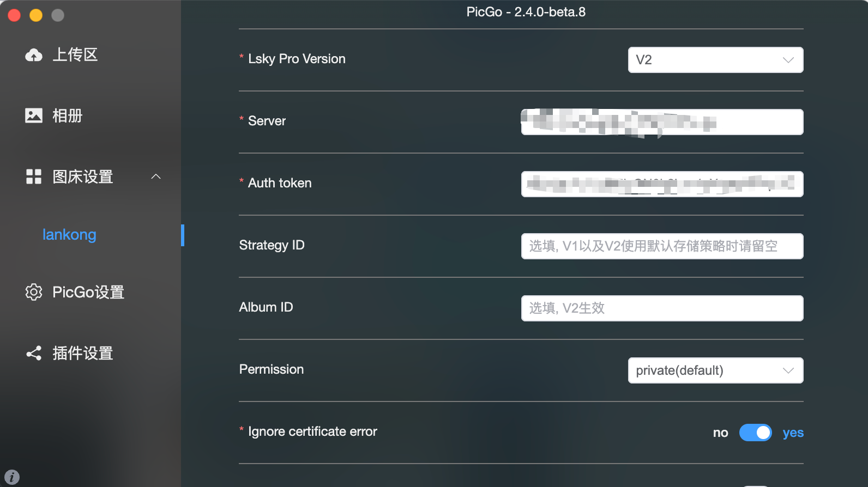Click the Strategy ID input field
Screen dimensions: 868x487
pos(662,246)
